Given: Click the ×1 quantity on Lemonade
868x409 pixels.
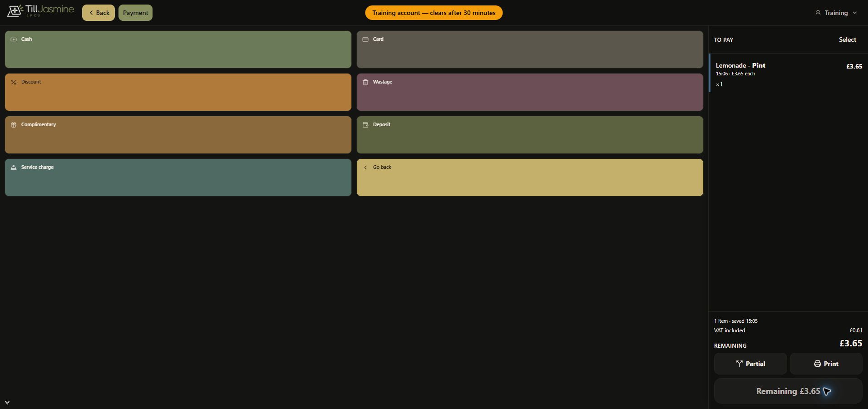Looking at the screenshot, I should (x=719, y=84).
